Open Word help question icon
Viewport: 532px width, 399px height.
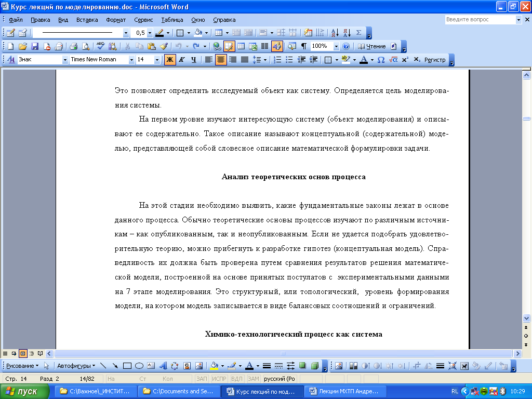pyautogui.click(x=345, y=46)
